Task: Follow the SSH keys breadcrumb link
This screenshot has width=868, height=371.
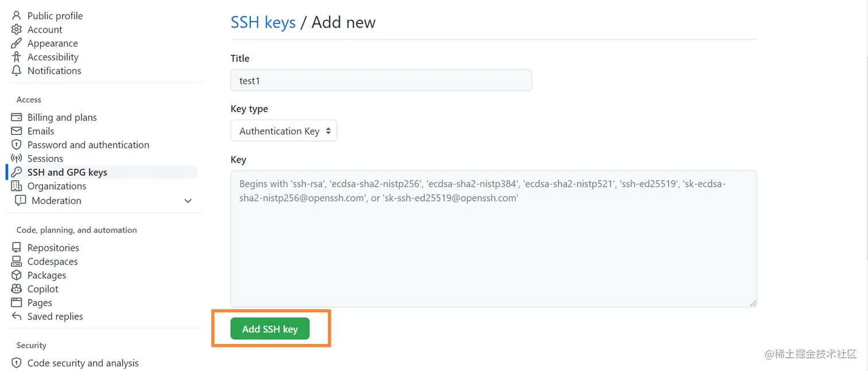Action: point(263,22)
